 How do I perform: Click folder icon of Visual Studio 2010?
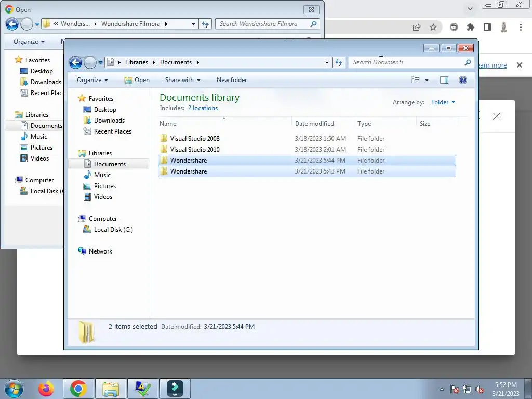tap(164, 149)
